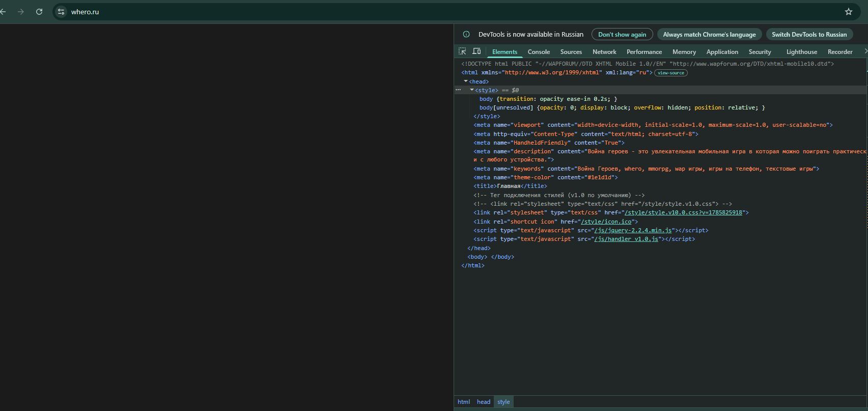The width and height of the screenshot is (868, 411).
Task: Open the style.v10.0.css stylesheet link
Action: 683,212
